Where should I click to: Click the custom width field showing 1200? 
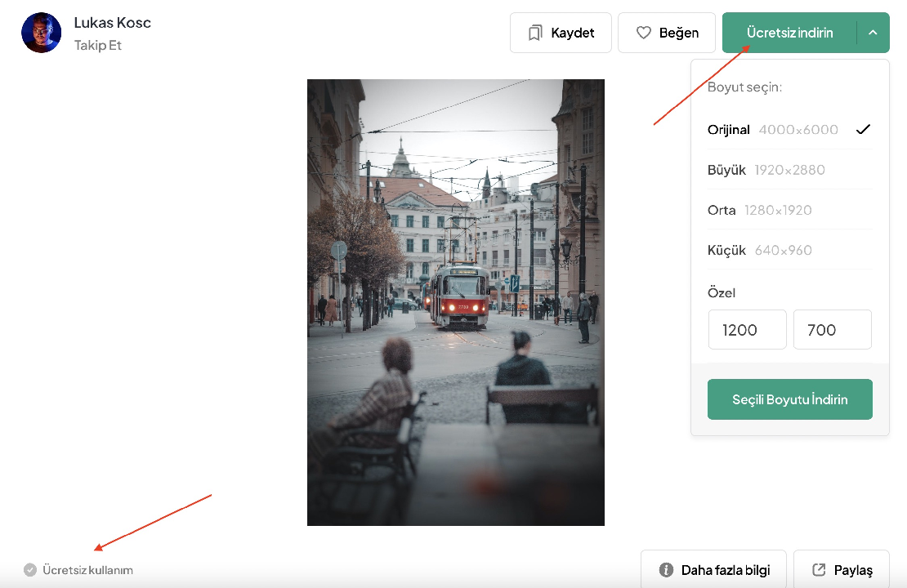(x=747, y=330)
